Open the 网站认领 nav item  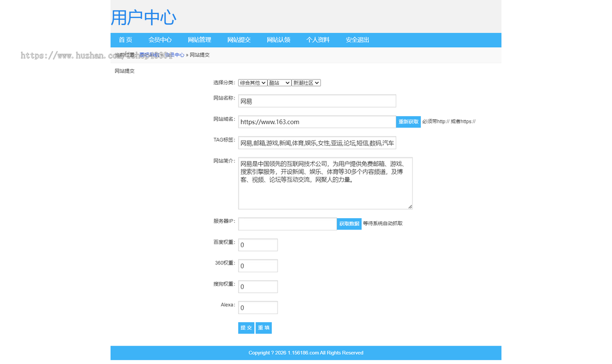pos(278,40)
